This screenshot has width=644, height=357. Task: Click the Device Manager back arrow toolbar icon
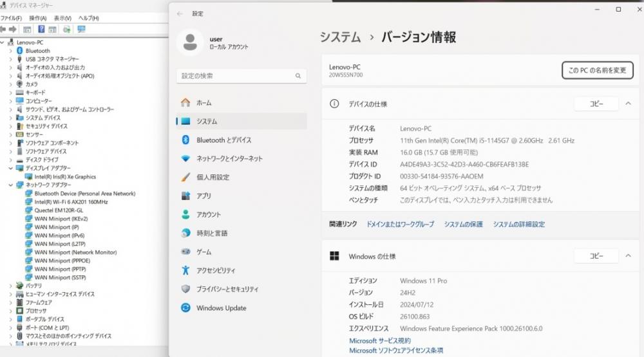(3, 29)
